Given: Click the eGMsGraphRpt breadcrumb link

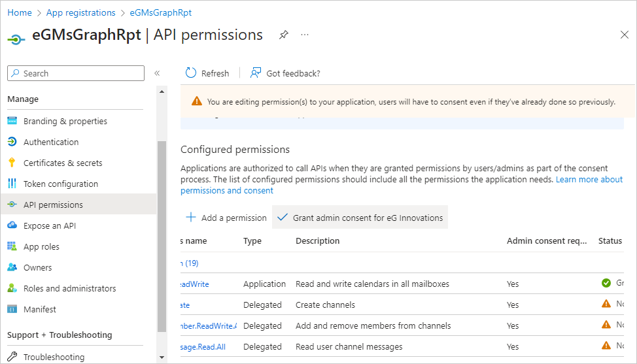Looking at the screenshot, I should click(161, 12).
